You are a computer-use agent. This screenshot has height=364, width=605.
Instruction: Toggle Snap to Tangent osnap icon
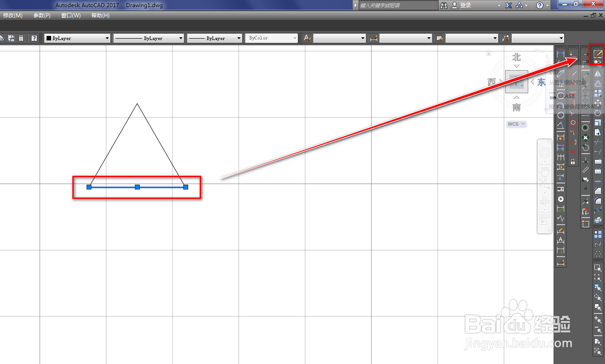click(585, 147)
